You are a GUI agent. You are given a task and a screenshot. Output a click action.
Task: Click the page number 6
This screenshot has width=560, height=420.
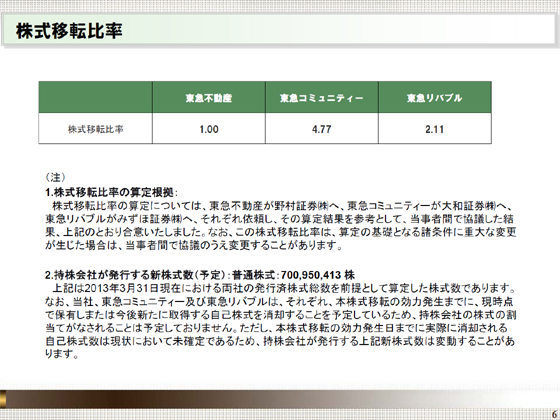[554, 414]
